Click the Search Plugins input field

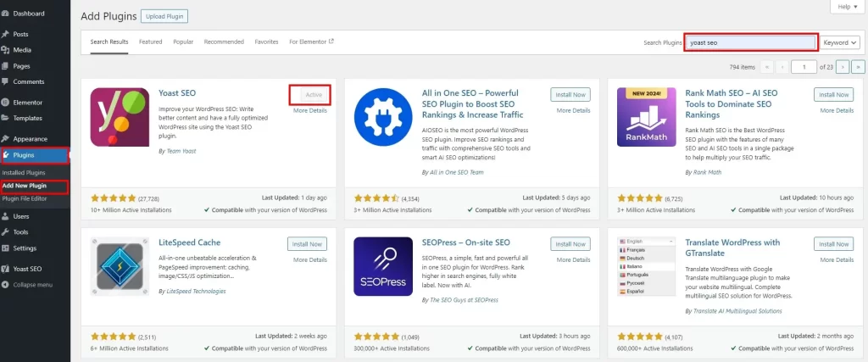coord(751,42)
